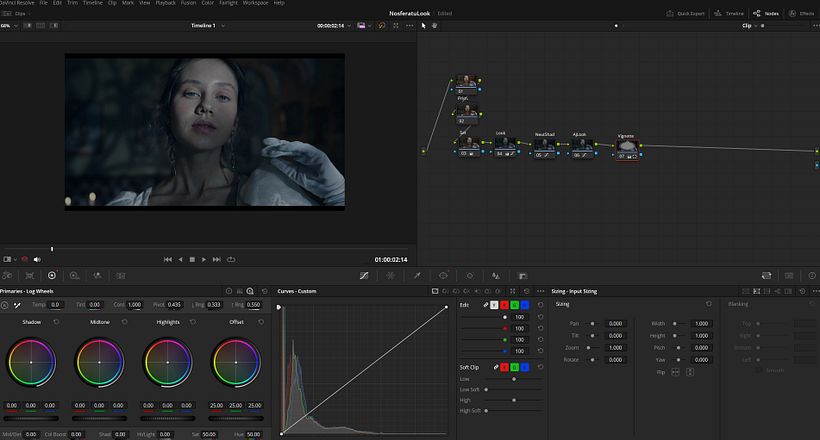Image resolution: width=820 pixels, height=440 pixels.
Task: Open the Color menu
Action: [x=208, y=3]
